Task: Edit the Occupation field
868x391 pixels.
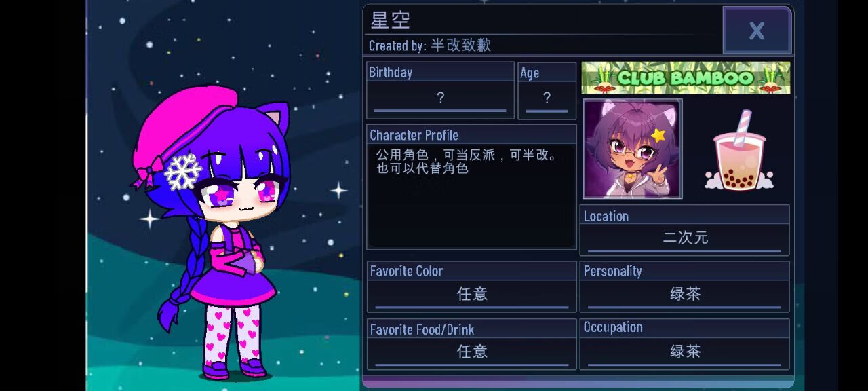Action: [x=685, y=352]
